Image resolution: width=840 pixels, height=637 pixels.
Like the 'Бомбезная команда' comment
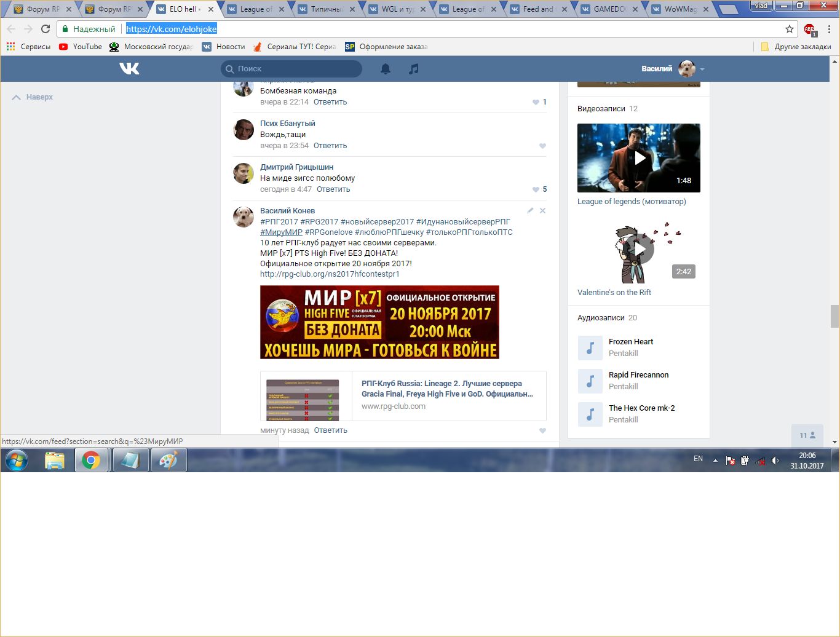(x=536, y=102)
